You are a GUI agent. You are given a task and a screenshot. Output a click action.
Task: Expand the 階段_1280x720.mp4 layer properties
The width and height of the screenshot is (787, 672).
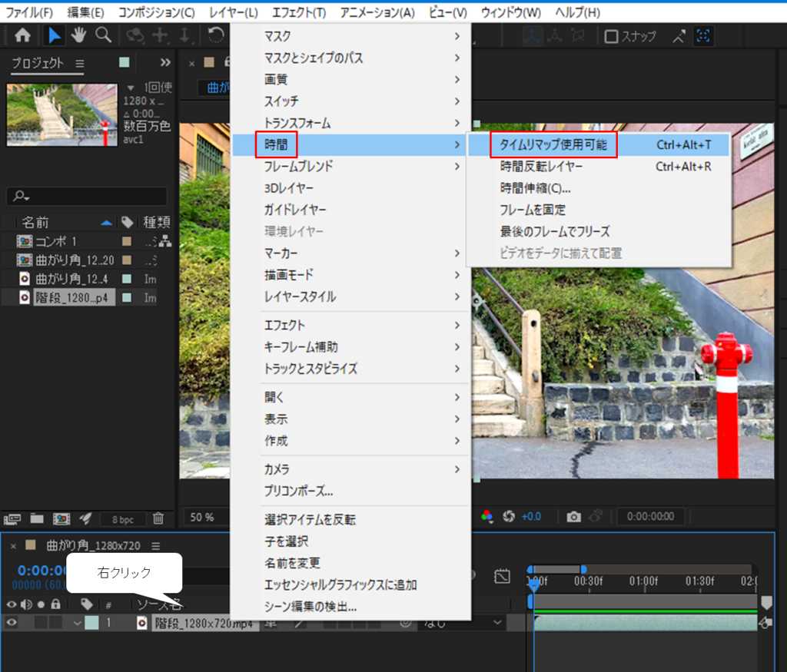(77, 623)
